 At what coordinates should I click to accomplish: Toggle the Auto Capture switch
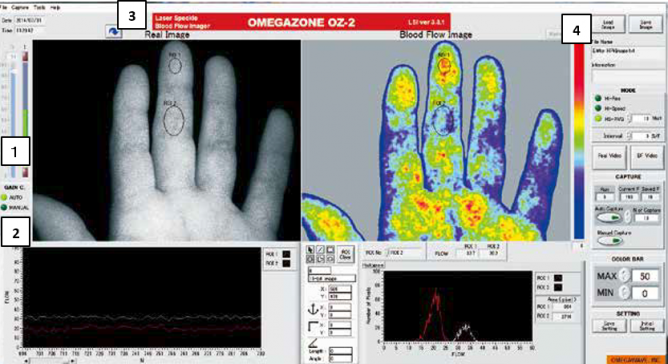point(610,217)
